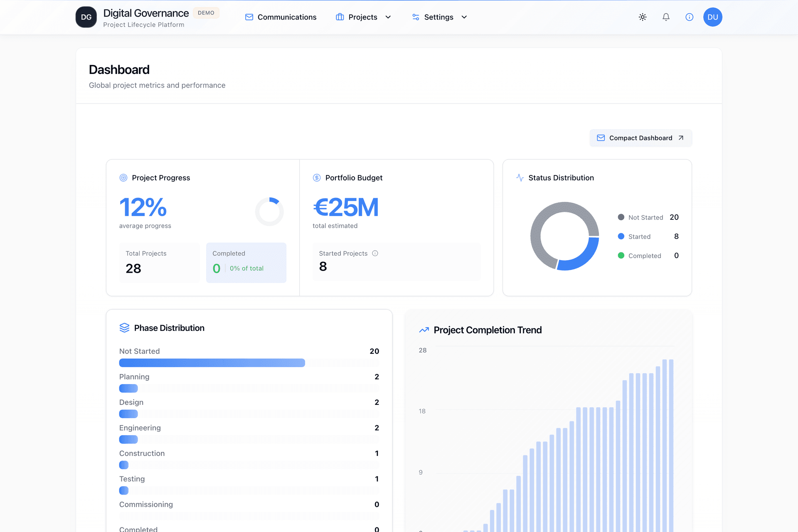Toggle the light/dark theme sun icon

643,17
